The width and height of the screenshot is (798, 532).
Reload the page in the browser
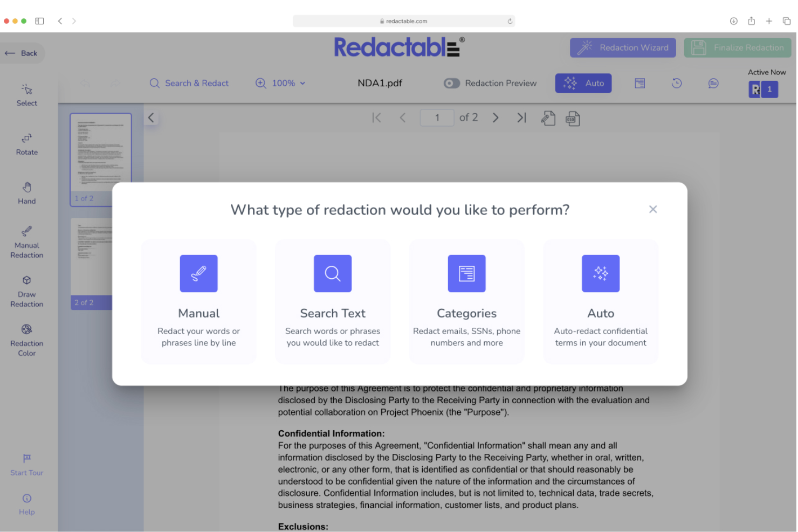pyautogui.click(x=510, y=21)
